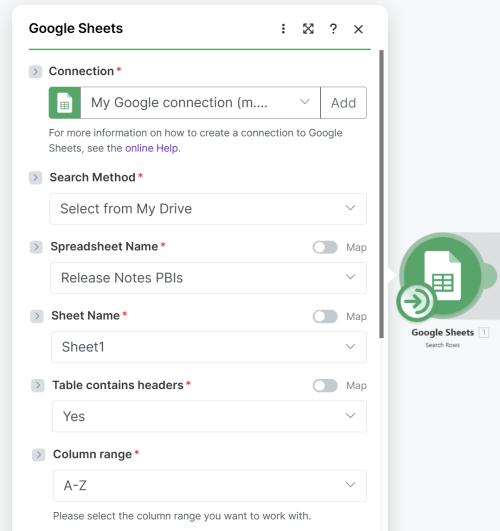Click the Google Sheets module node
Screen dimensions: 500x531
pyautogui.click(x=442, y=275)
